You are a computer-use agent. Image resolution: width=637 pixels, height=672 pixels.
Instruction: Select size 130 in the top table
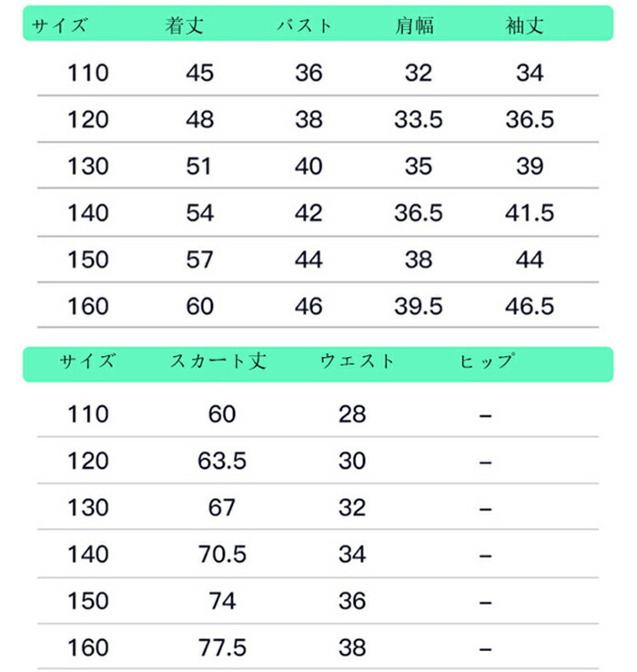click(87, 167)
